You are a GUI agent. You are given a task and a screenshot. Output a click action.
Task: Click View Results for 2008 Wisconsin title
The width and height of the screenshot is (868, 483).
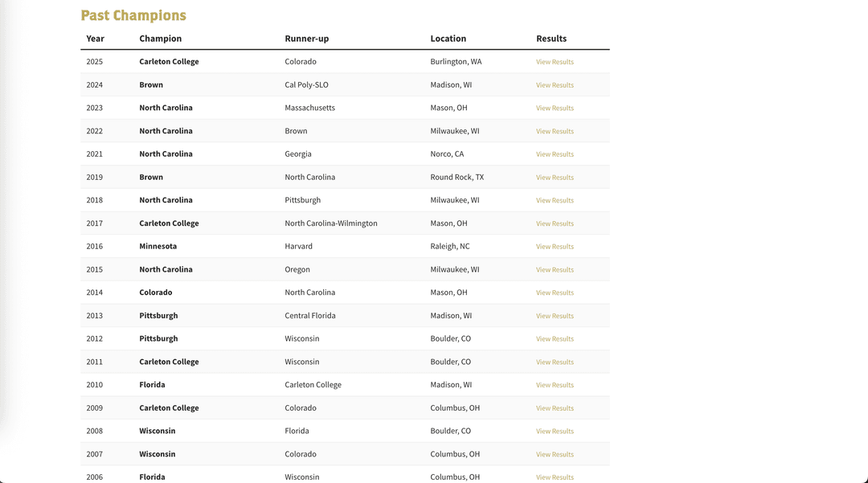(x=555, y=432)
